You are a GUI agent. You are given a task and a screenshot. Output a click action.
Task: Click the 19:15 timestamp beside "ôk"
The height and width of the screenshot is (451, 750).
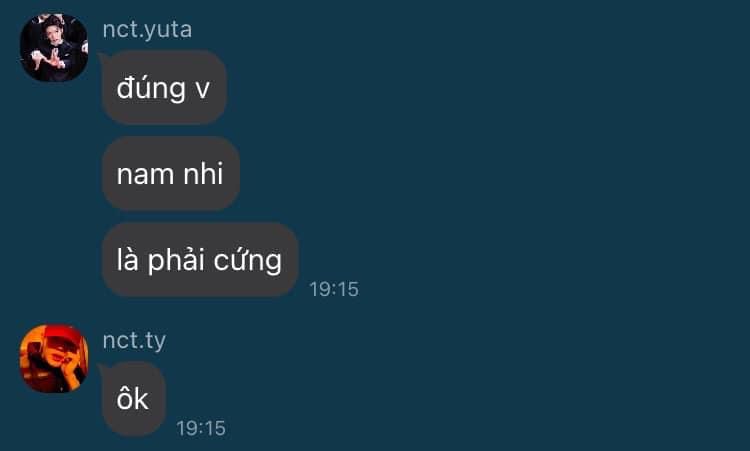201,428
